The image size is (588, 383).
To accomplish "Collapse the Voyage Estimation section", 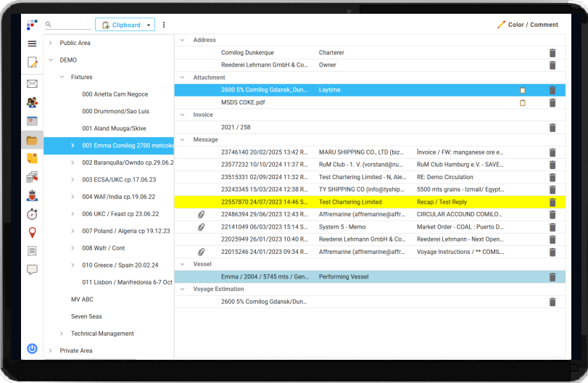I will tap(183, 289).
